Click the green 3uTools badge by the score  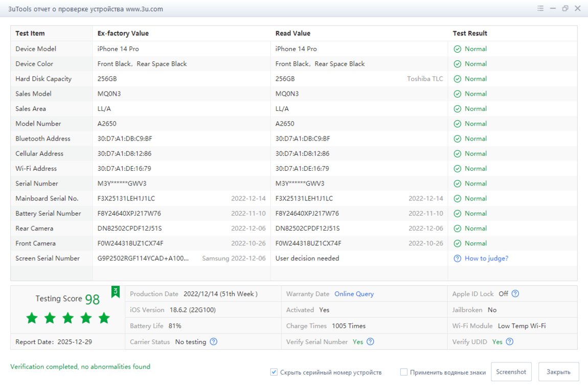coord(116,292)
